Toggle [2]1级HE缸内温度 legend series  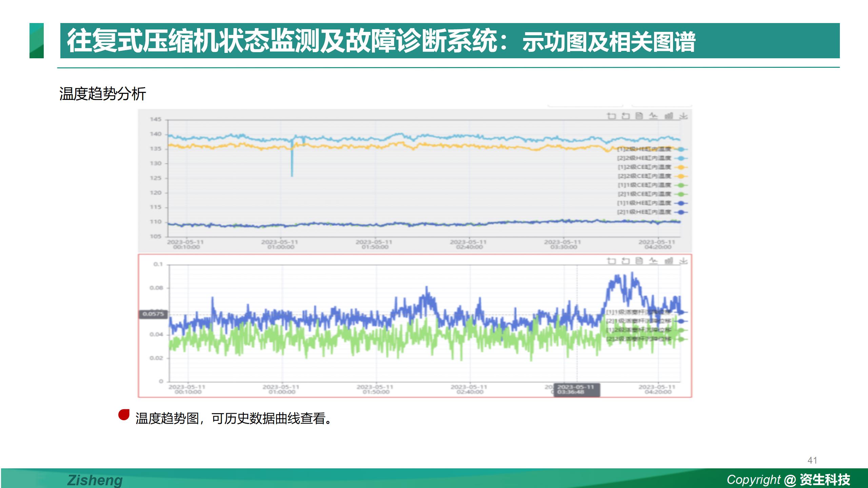pyautogui.click(x=644, y=212)
